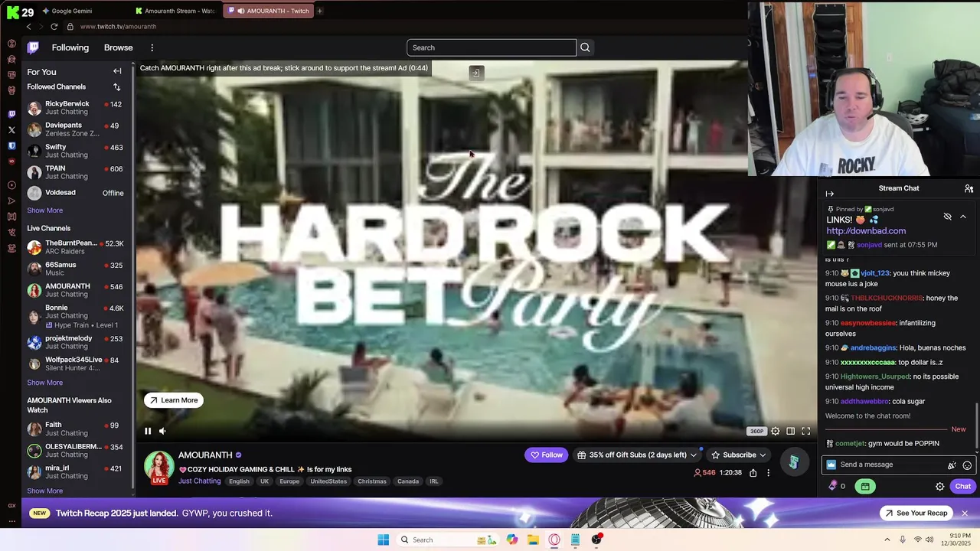Open channel points balance

[x=838, y=486]
